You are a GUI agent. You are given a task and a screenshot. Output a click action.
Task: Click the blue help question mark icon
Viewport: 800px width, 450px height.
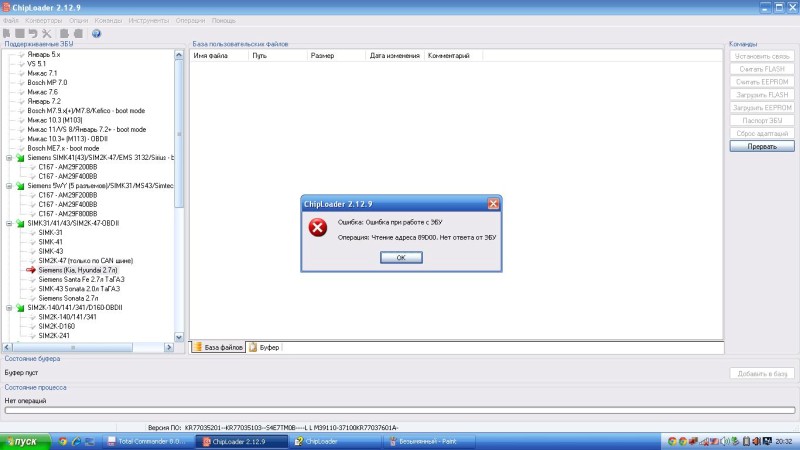(97, 33)
